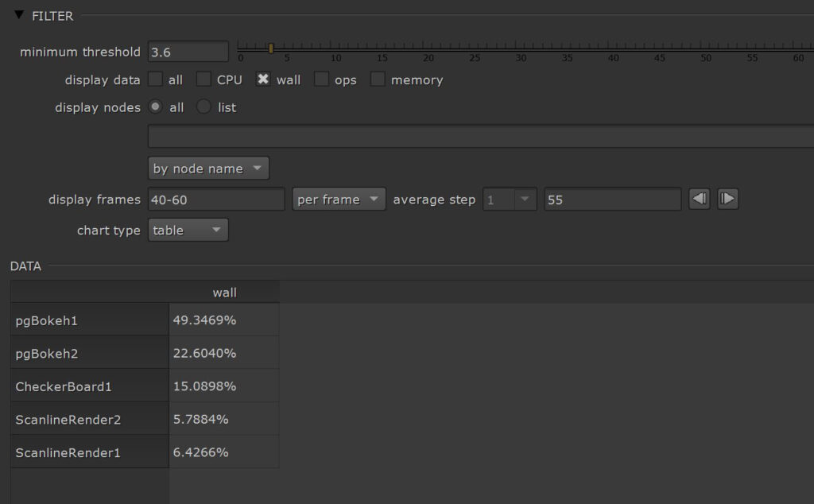Select the pgBokeh2 row label
This screenshot has height=504, width=814.
[90, 353]
